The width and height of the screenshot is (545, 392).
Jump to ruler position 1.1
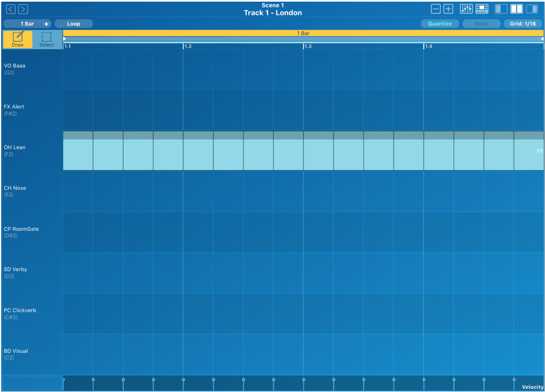(x=67, y=46)
